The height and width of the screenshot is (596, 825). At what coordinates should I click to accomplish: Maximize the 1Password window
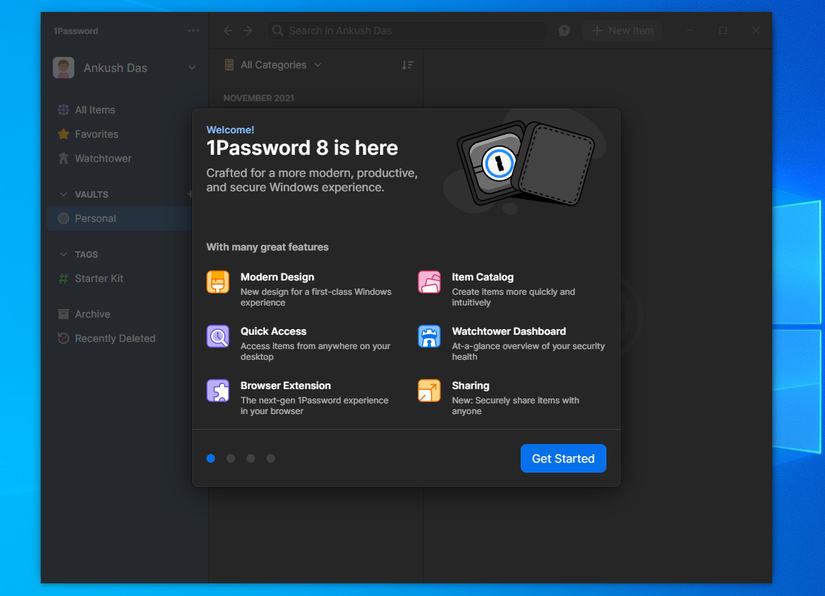pyautogui.click(x=723, y=31)
